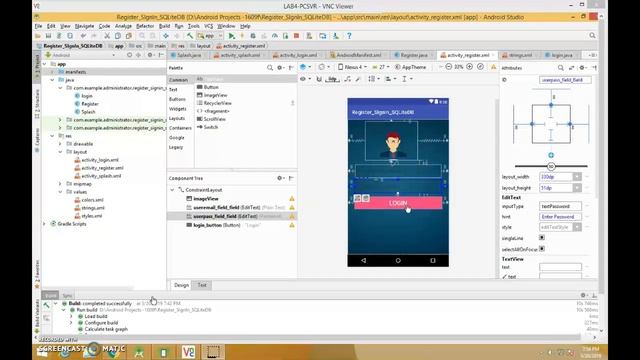The height and width of the screenshot is (360, 640).
Task: Open the style value dropdown
Action: [x=577, y=227]
